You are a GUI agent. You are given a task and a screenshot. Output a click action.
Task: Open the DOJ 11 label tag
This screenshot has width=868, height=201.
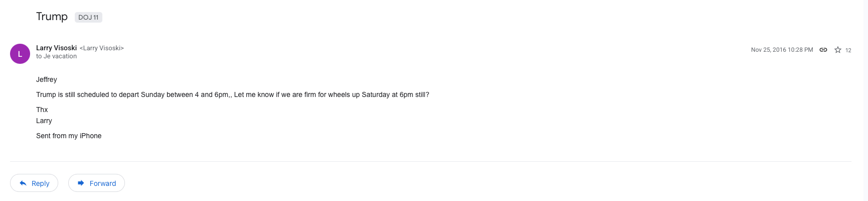(x=88, y=17)
